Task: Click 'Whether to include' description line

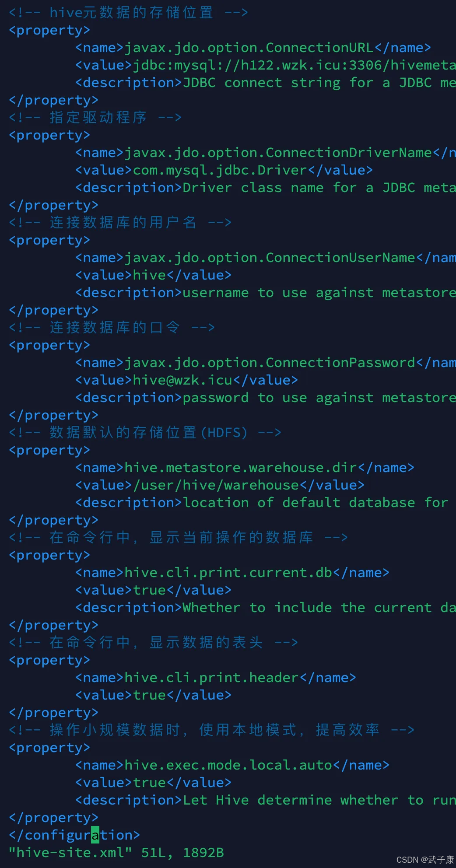Action: tap(266, 608)
